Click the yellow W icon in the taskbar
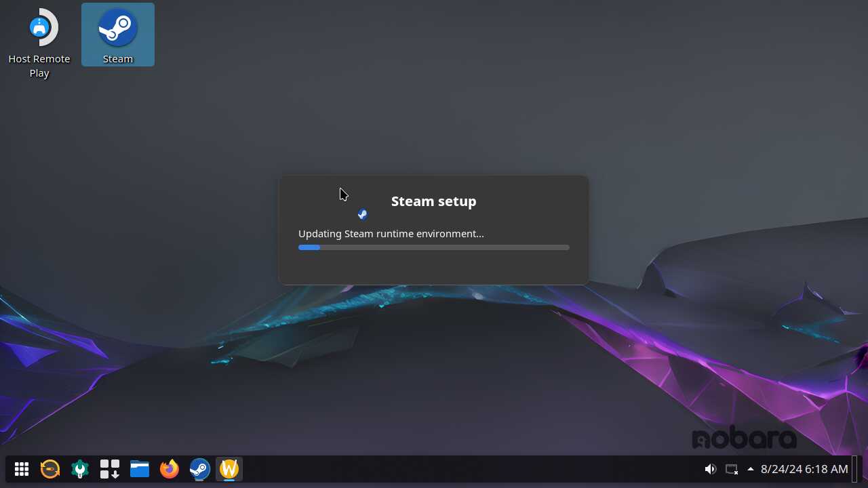 pos(229,469)
